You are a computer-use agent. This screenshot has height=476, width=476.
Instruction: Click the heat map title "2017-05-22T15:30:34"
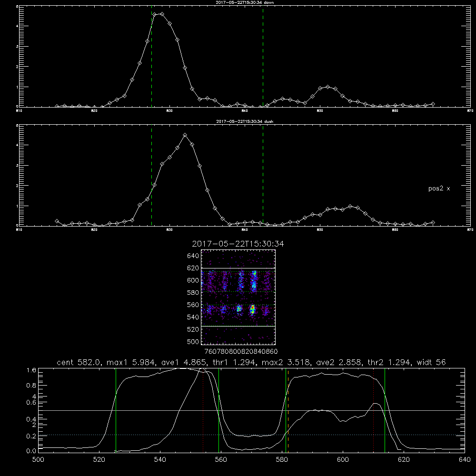[238, 244]
